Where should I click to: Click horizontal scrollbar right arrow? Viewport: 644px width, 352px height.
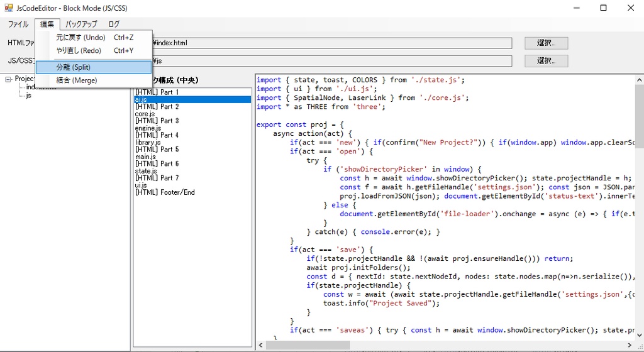[x=630, y=345]
